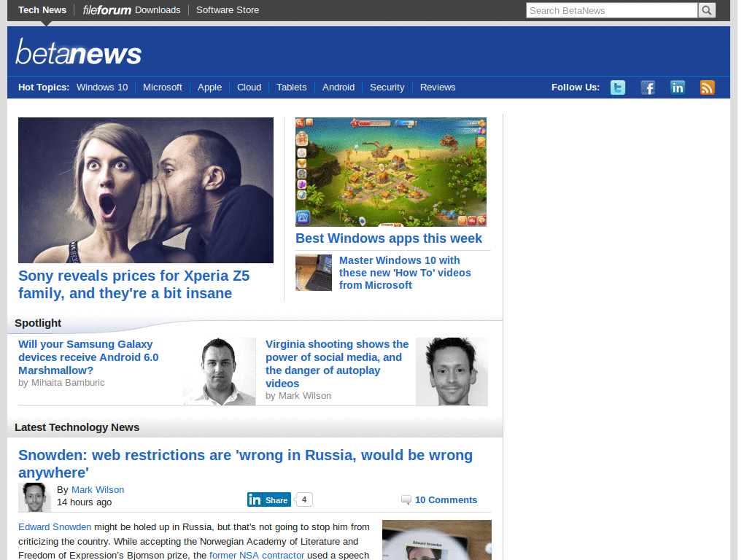
Task: Click the search magnifier button
Action: 706,10
